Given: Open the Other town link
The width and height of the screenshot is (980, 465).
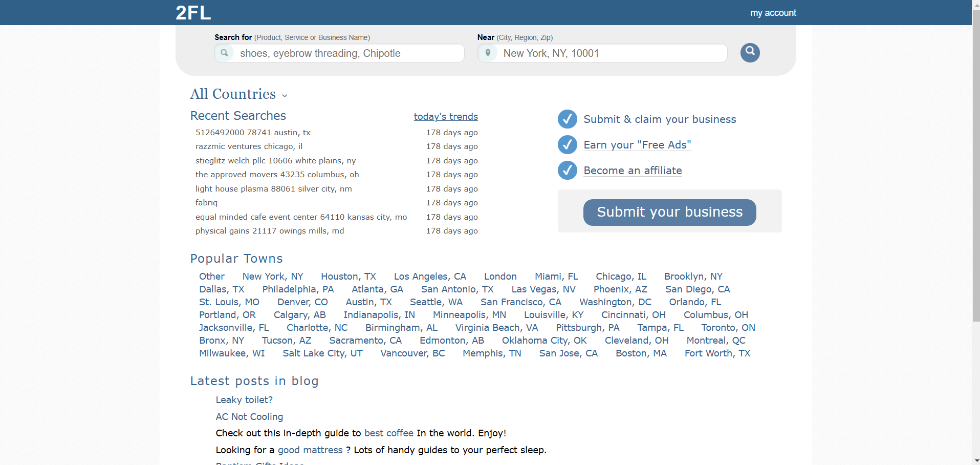Looking at the screenshot, I should 212,277.
